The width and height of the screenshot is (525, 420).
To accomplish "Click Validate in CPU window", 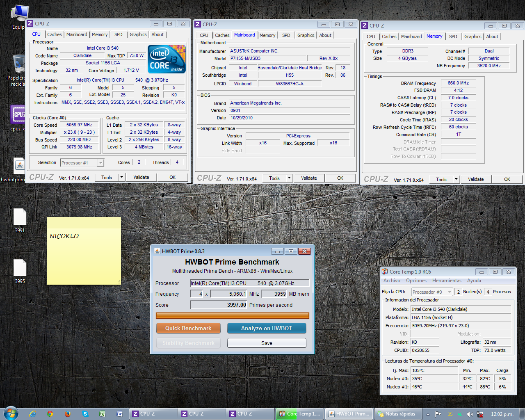I will (141, 177).
